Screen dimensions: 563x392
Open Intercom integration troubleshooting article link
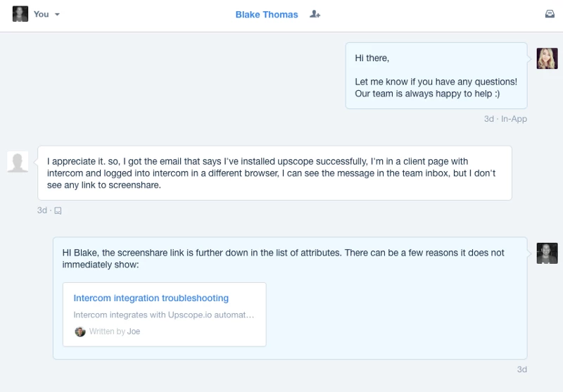[x=151, y=298]
